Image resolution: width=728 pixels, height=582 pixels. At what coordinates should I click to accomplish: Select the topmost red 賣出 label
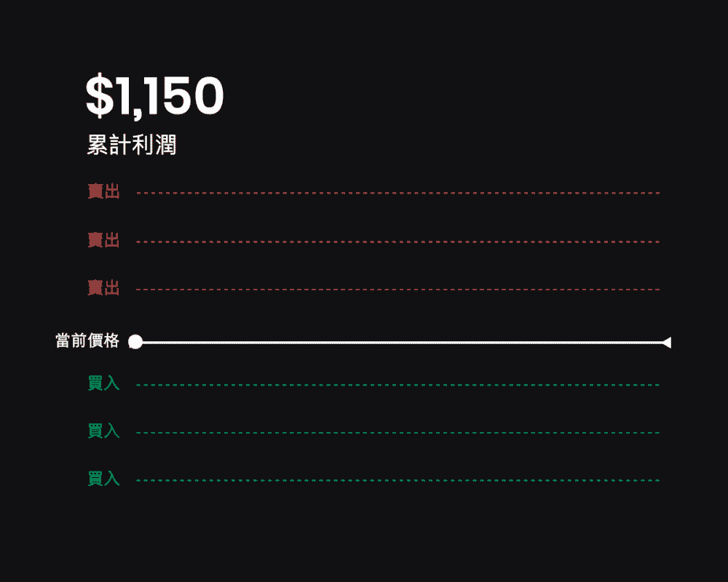pyautogui.click(x=103, y=191)
